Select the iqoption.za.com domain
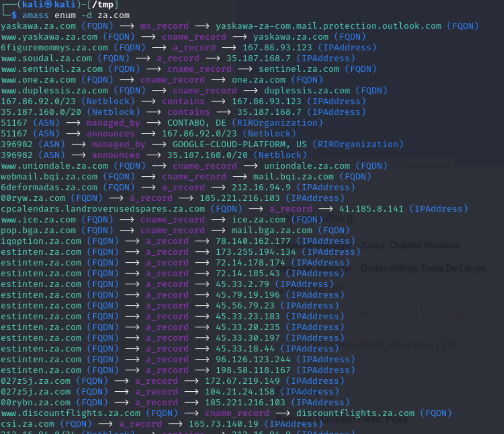Viewport: 504px width, 434px height. point(41,241)
